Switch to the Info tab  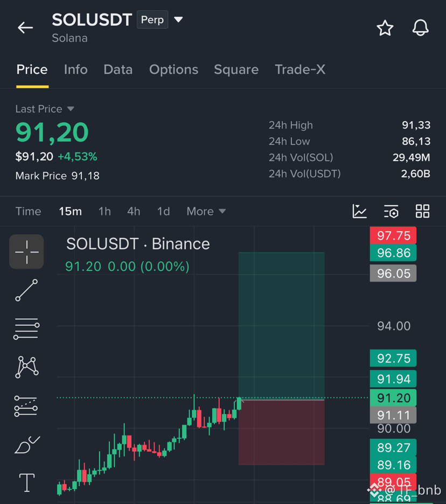[x=75, y=70]
